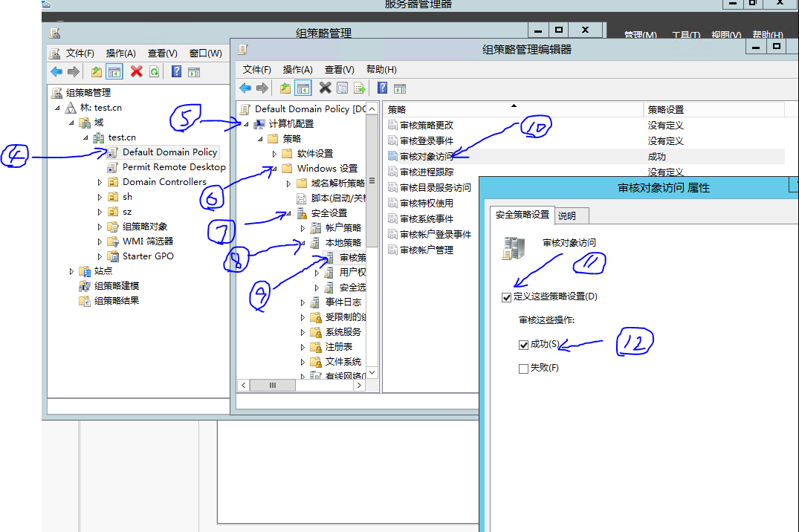Open Help using the ? toolbar icon
Image resolution: width=799 pixels, height=532 pixels.
(x=383, y=87)
